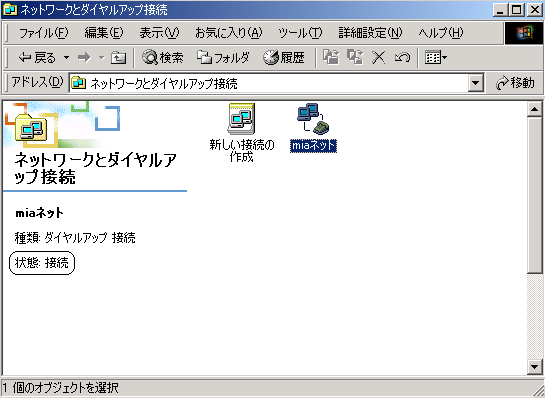Open the ツール(T) menu

click(x=300, y=33)
